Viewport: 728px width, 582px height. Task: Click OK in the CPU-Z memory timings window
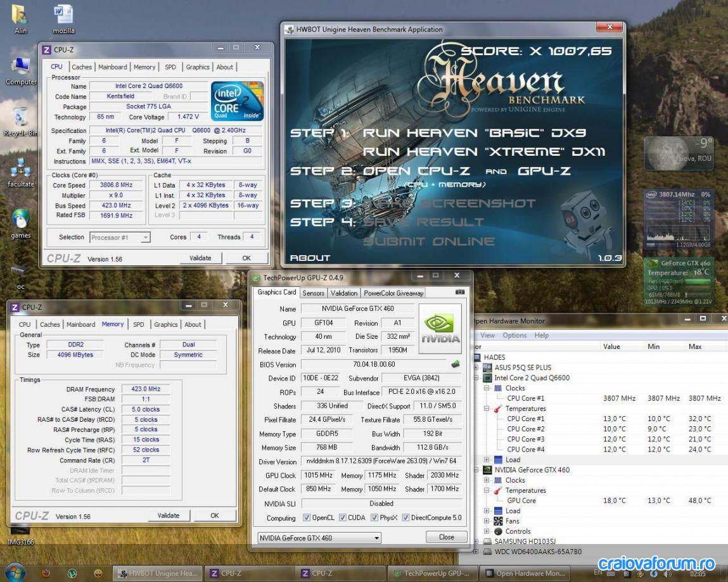click(x=215, y=516)
